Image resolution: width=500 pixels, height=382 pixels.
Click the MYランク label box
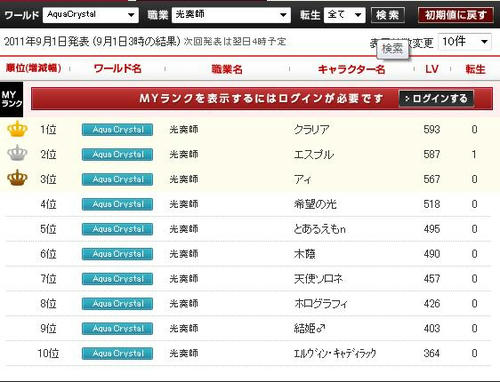[x=12, y=99]
